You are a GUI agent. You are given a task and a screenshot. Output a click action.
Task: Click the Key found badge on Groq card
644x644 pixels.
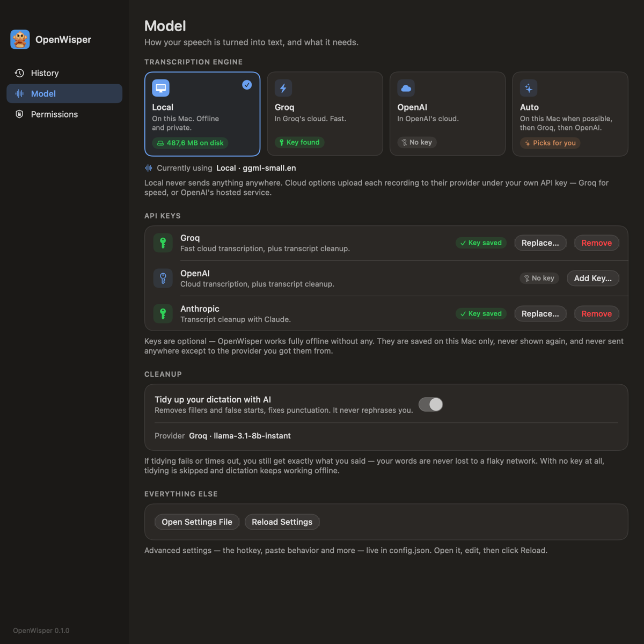(299, 142)
